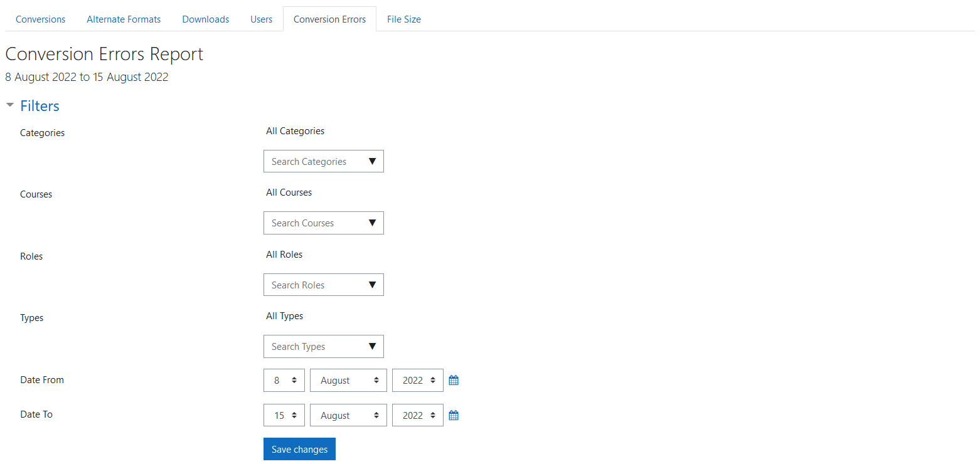Click the Courses field label
Screen dimensions: 980x464
point(36,194)
